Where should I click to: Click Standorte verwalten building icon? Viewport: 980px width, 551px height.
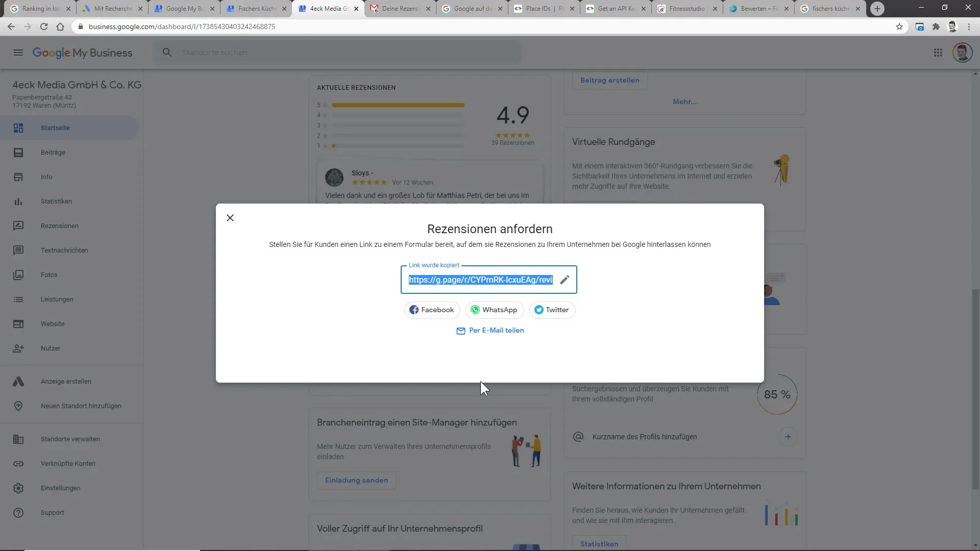coord(18,439)
